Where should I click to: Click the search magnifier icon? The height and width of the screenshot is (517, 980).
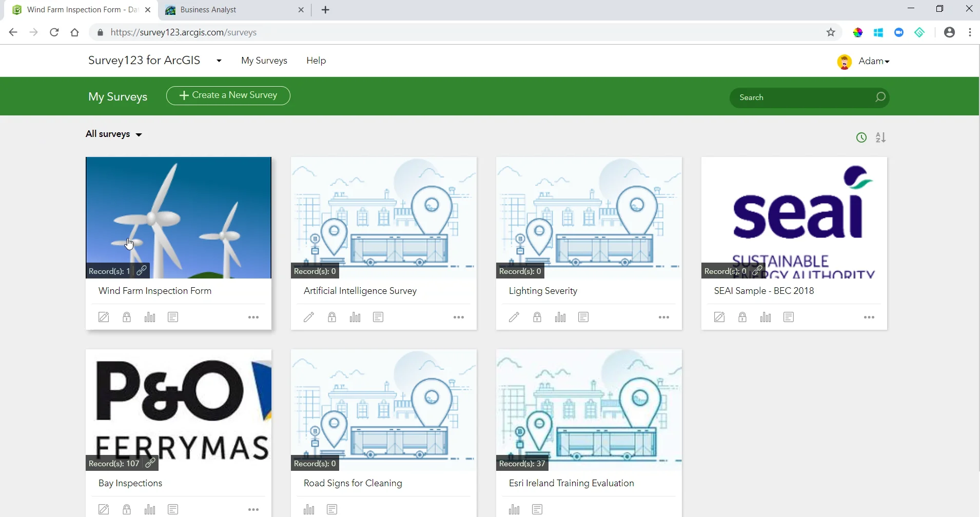[x=880, y=97]
